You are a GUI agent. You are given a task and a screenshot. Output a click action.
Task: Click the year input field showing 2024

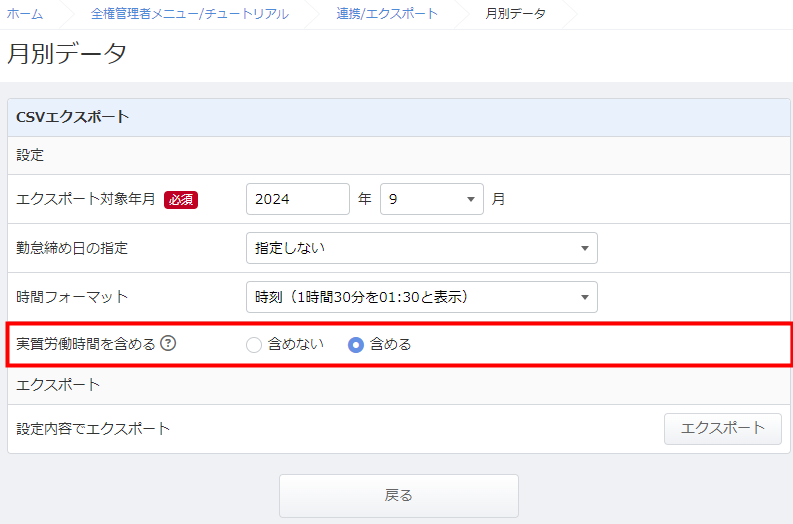point(298,199)
